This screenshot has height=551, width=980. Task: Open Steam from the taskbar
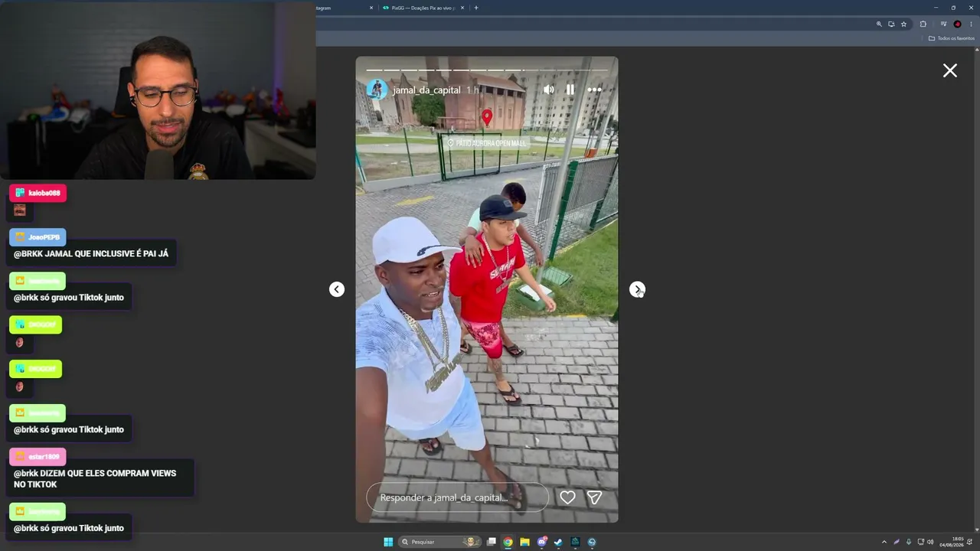point(558,542)
